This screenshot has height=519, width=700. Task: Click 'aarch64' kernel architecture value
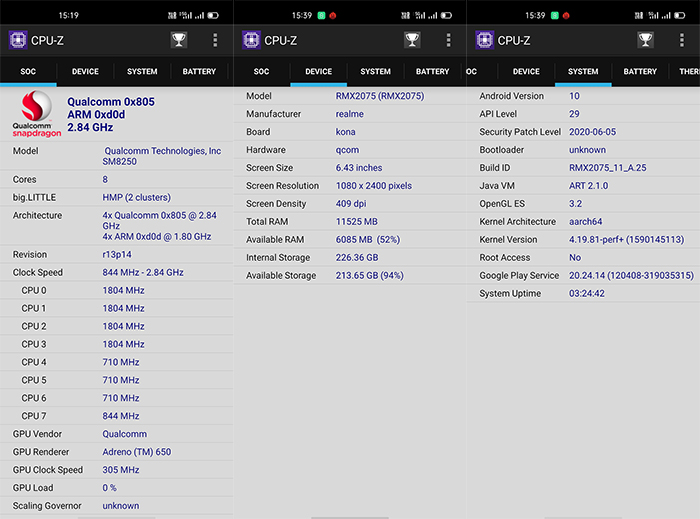pos(585,221)
